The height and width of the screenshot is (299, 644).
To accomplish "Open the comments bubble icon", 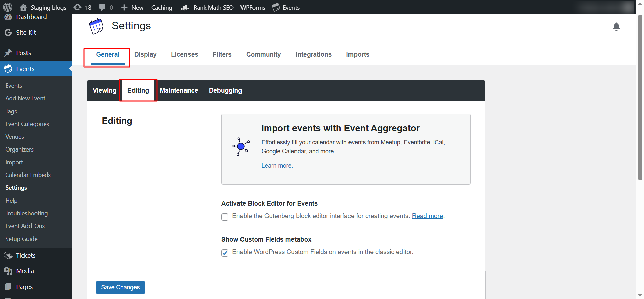I will tap(102, 7).
